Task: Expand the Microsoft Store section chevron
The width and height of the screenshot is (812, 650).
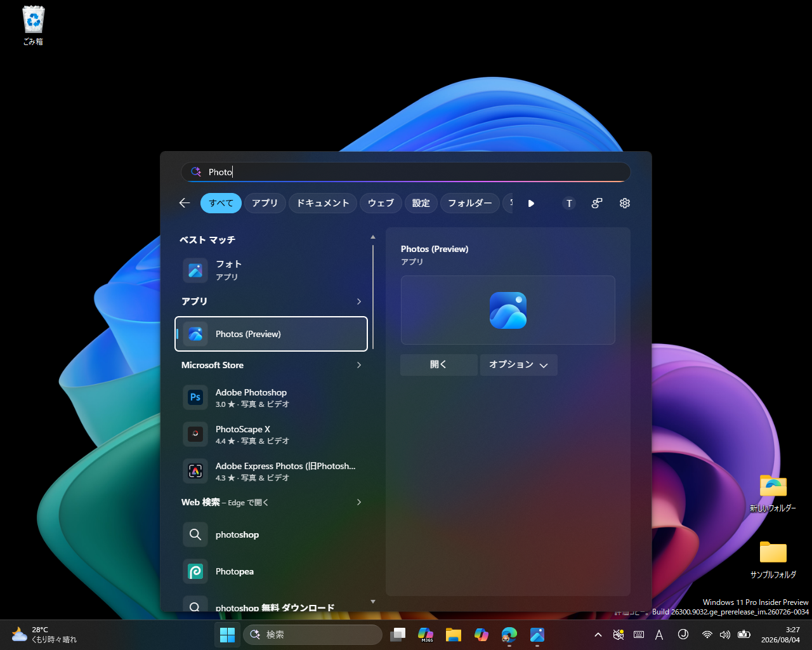Action: coord(359,365)
